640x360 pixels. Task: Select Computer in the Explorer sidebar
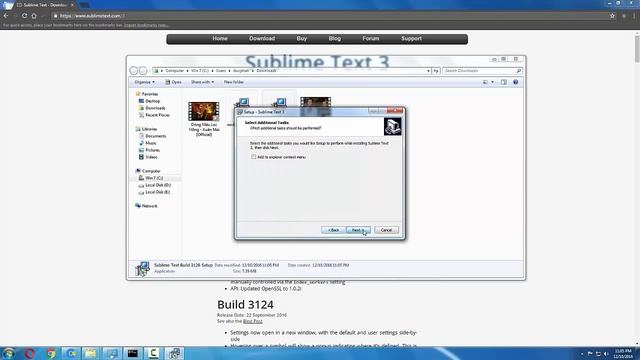coord(148,171)
